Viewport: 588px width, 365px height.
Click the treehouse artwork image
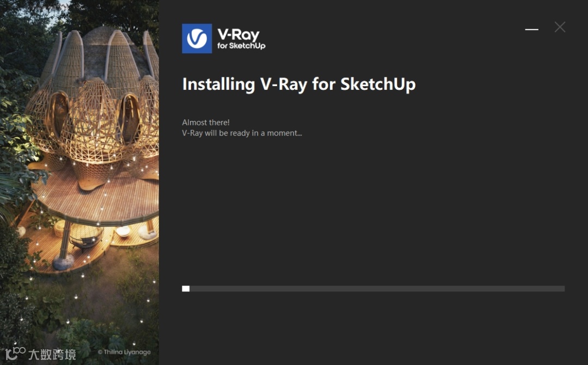click(79, 182)
